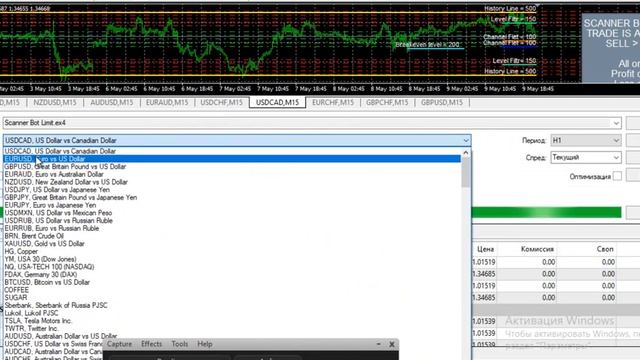Screen dimensions: 640x360
Task: Close the recorder window
Action: pyautogui.click(x=392, y=344)
